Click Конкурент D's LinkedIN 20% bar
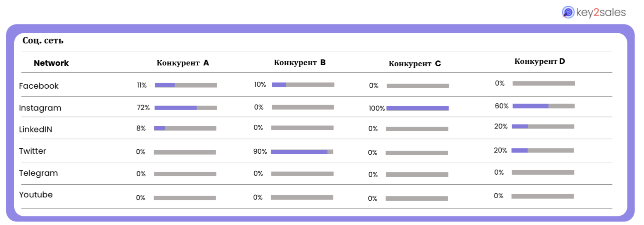Viewport: 644px width, 225px height. click(543, 127)
